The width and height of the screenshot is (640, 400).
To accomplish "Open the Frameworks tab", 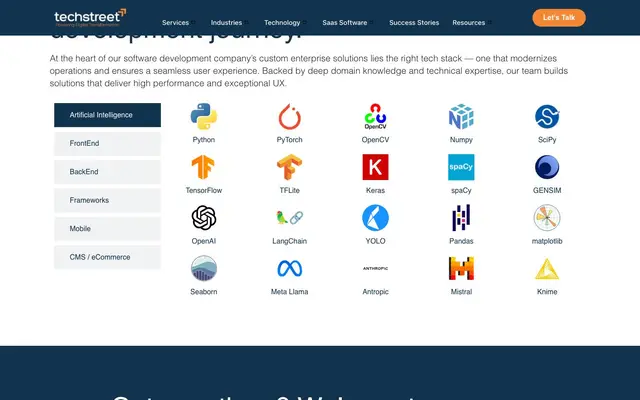I will [x=107, y=200].
